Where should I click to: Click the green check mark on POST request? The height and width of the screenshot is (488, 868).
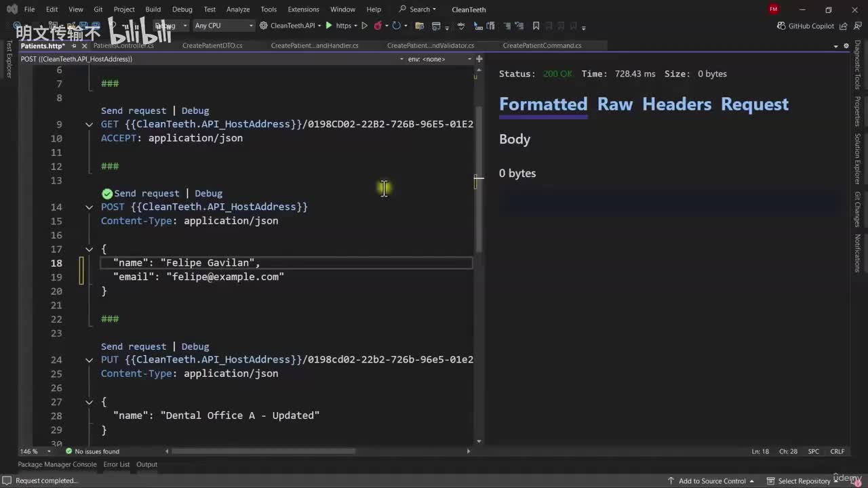pyautogui.click(x=106, y=193)
